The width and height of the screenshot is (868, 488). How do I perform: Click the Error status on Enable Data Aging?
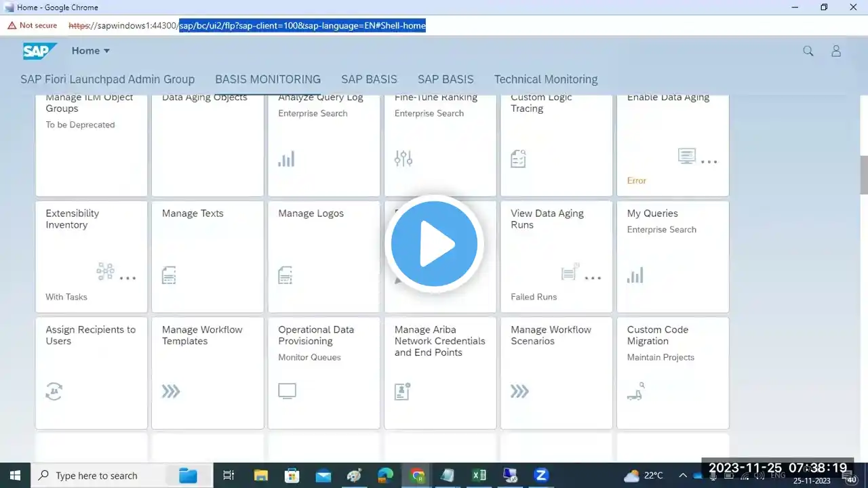click(637, 181)
